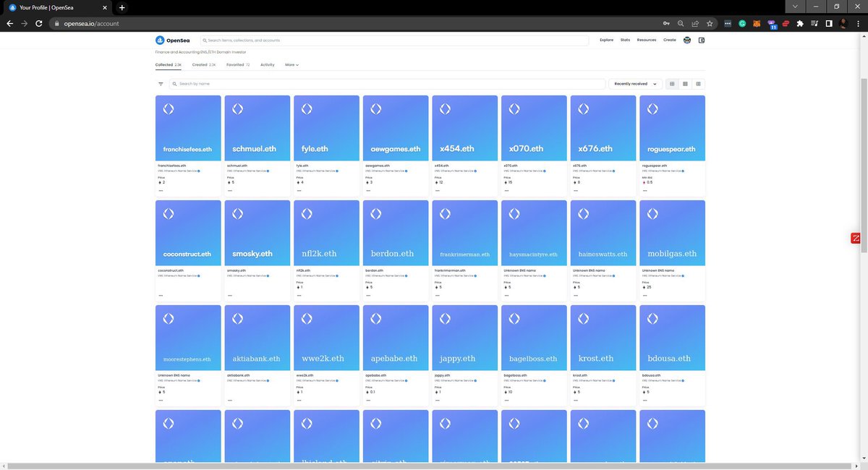Open more options on bdousa.eth card
Image resolution: width=868 pixels, height=470 pixels.
pyautogui.click(x=645, y=400)
